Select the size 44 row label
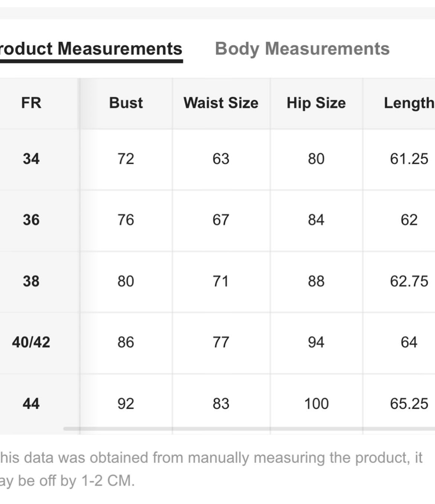The width and height of the screenshot is (435, 504). 31,404
